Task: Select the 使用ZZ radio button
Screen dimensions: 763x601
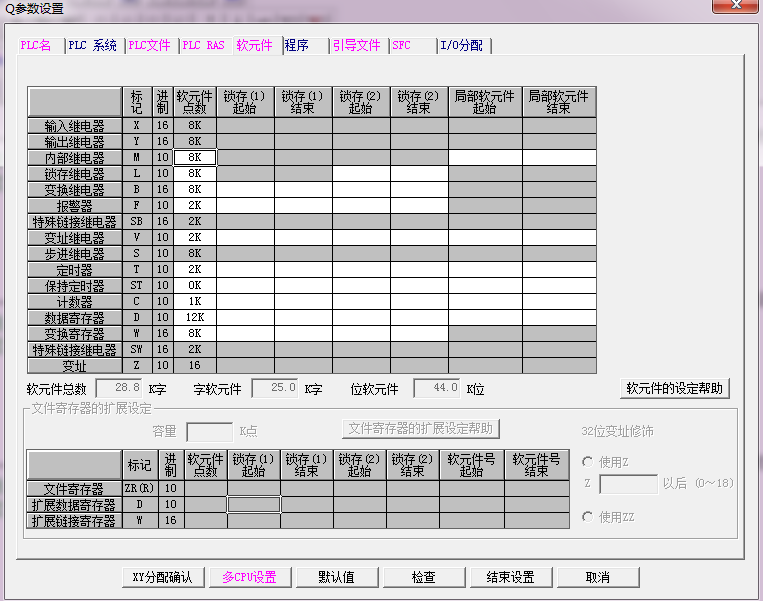Action: click(x=588, y=516)
